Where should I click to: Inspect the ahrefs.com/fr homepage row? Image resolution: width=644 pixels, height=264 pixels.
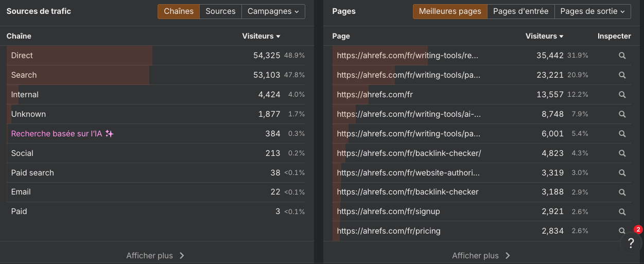coord(622,95)
